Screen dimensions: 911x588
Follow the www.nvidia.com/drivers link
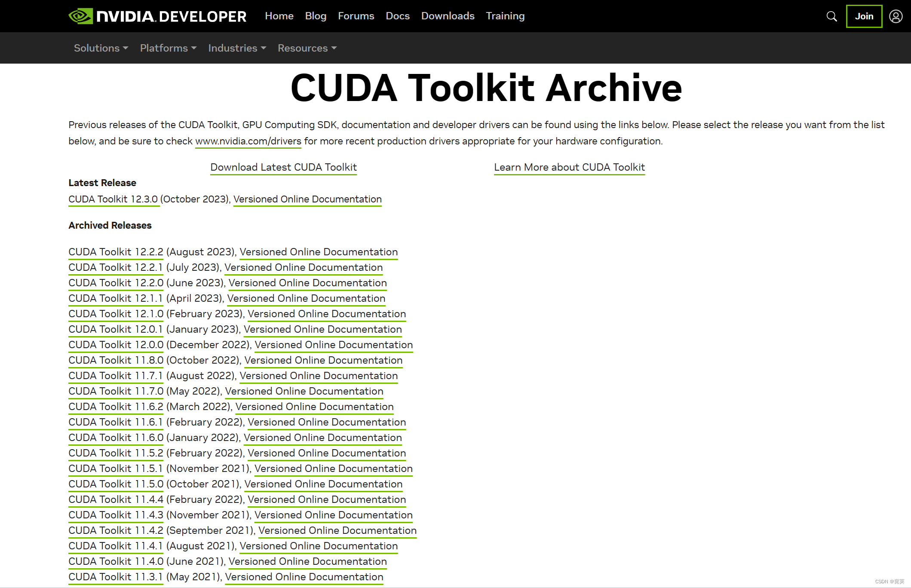(248, 141)
